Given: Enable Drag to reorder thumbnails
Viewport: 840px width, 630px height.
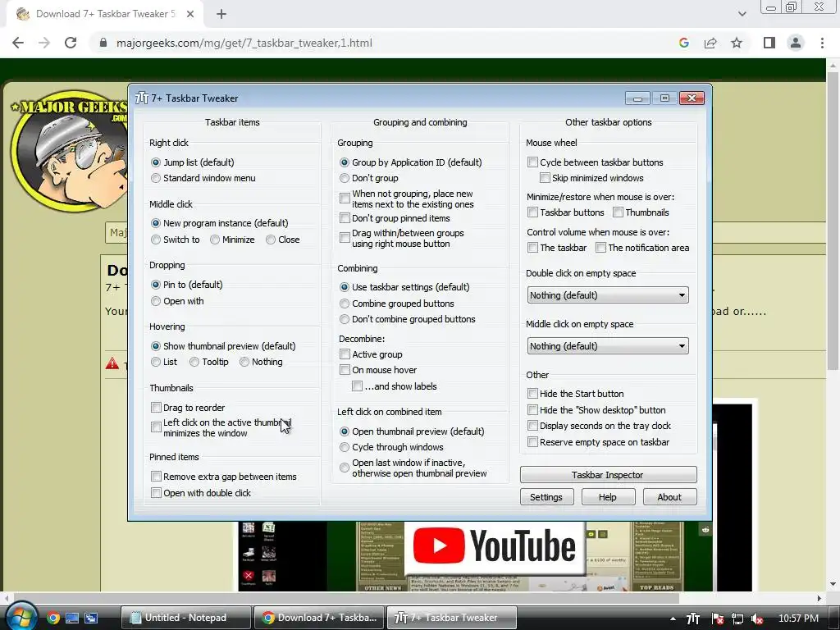Looking at the screenshot, I should pos(156,408).
